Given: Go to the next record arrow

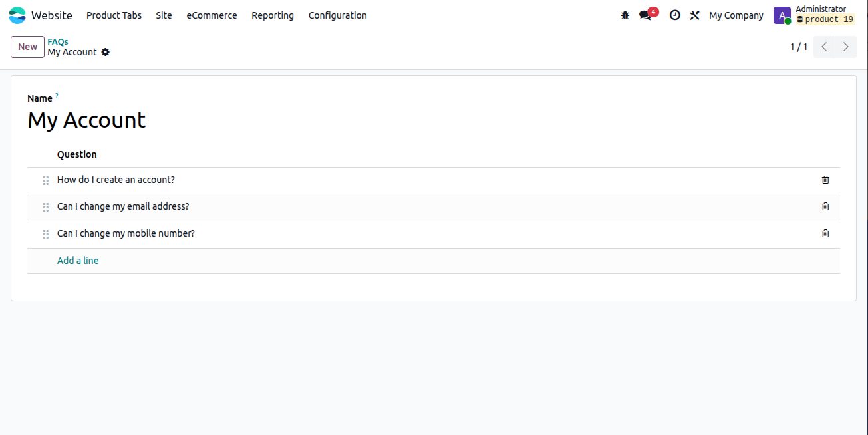Looking at the screenshot, I should (x=846, y=47).
